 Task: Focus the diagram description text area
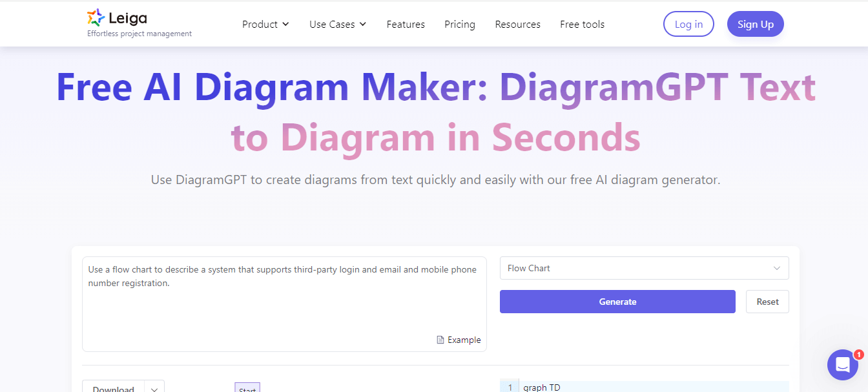284,304
